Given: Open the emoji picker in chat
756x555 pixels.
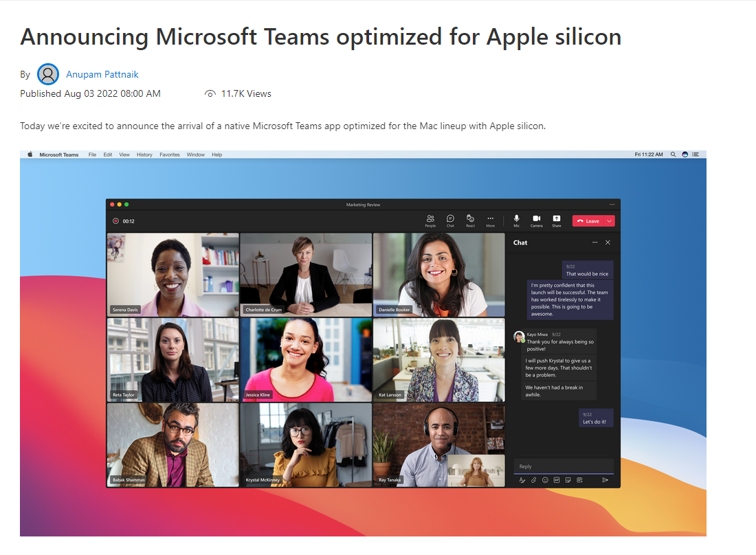Looking at the screenshot, I should 545,480.
